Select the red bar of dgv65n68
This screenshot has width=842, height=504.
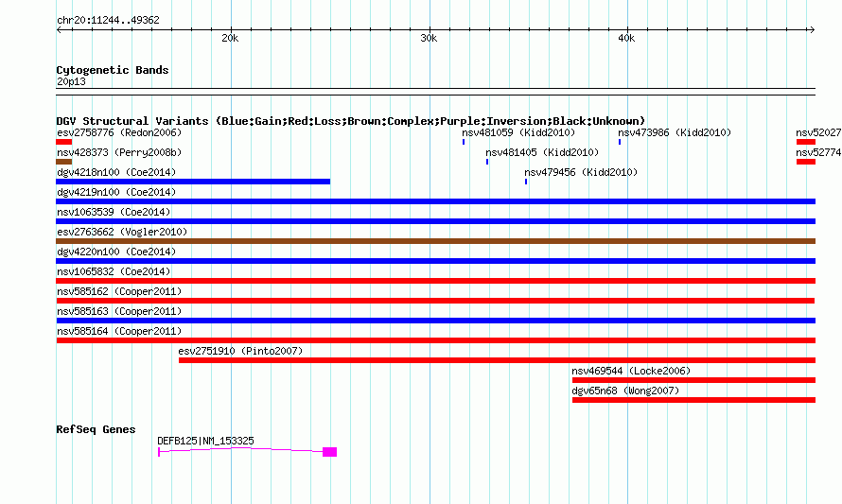693,400
